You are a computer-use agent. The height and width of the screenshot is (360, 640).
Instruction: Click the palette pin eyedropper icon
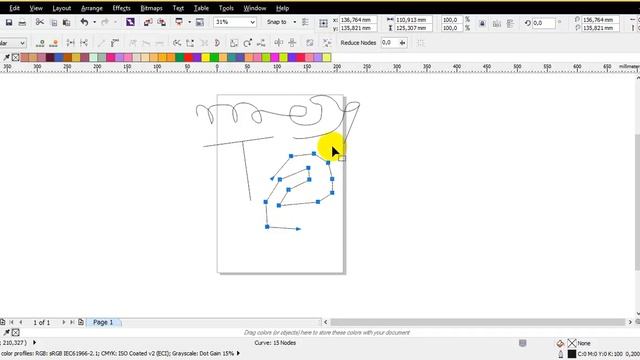pos(7,58)
